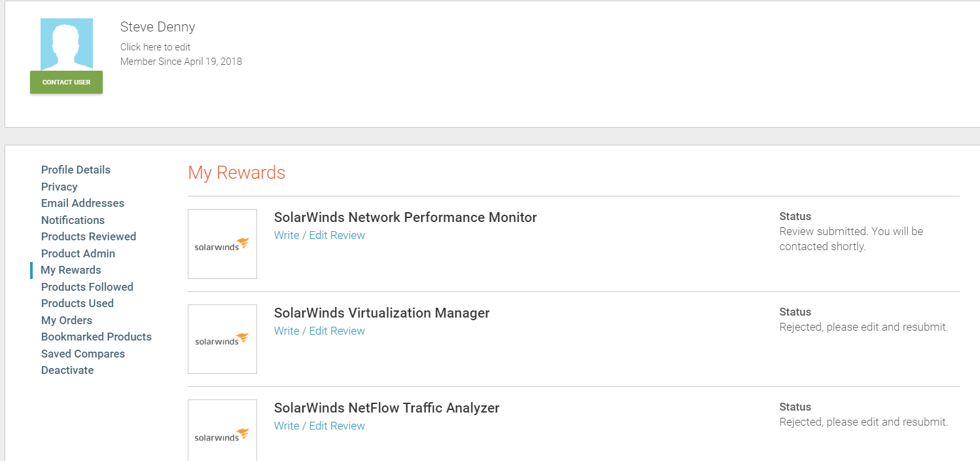Navigate to Notifications settings

[73, 220]
